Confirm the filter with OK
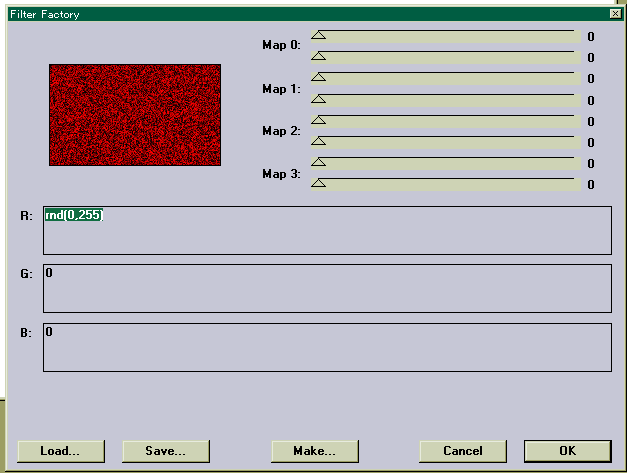Screen dimensions: 627x473 (x=567, y=451)
